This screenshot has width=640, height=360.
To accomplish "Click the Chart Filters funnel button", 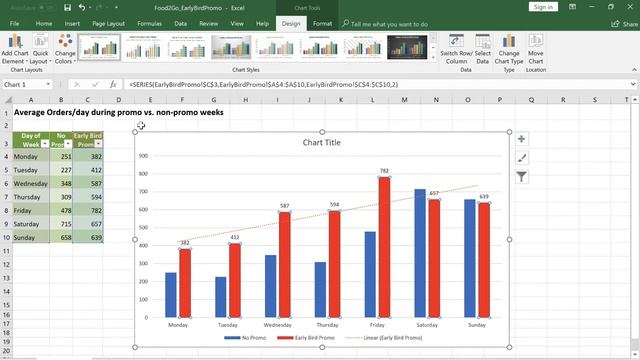I will coord(522,177).
